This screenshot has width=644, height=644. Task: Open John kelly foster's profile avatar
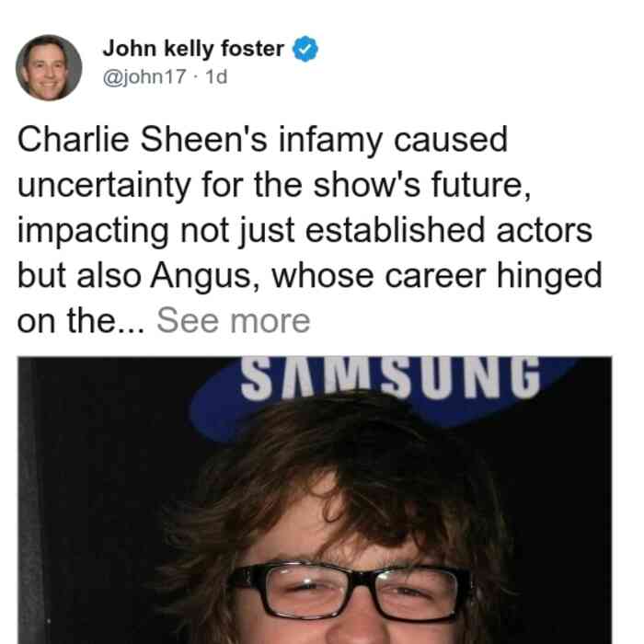[x=49, y=68]
